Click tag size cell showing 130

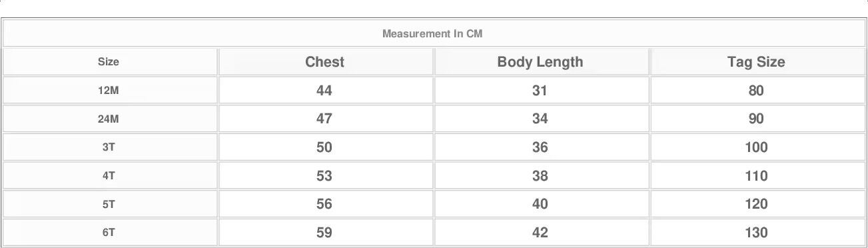pos(757,233)
